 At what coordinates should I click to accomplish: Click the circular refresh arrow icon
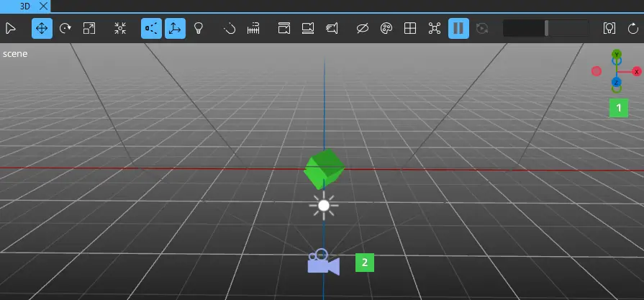click(633, 29)
